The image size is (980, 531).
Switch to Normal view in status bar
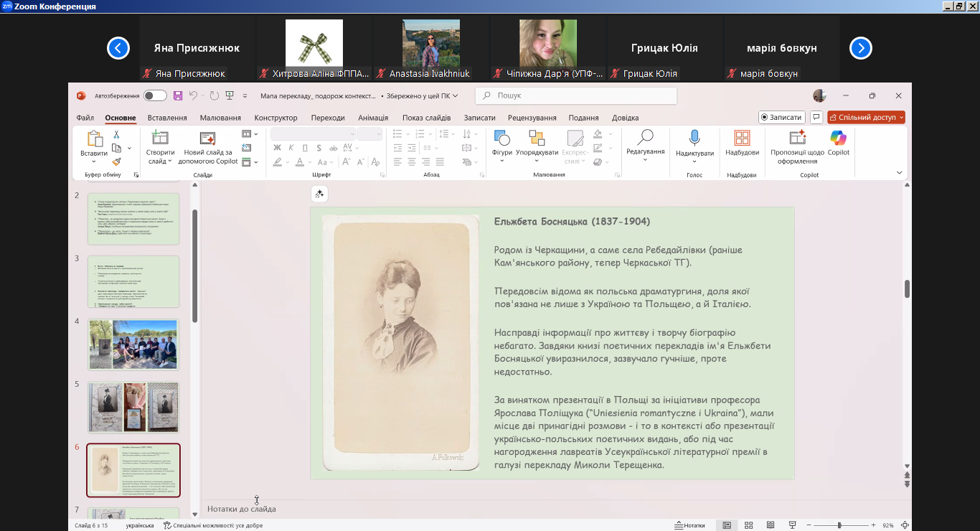pyautogui.click(x=727, y=525)
